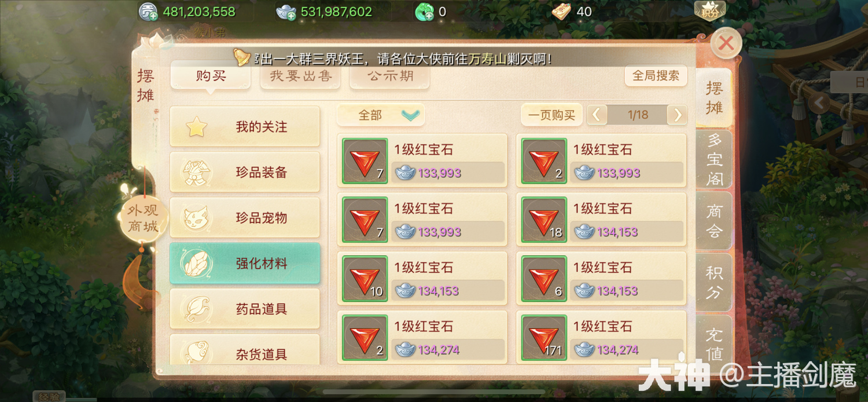Click the star icon in 我的关注
Screen dimensions: 868x402
(x=197, y=127)
